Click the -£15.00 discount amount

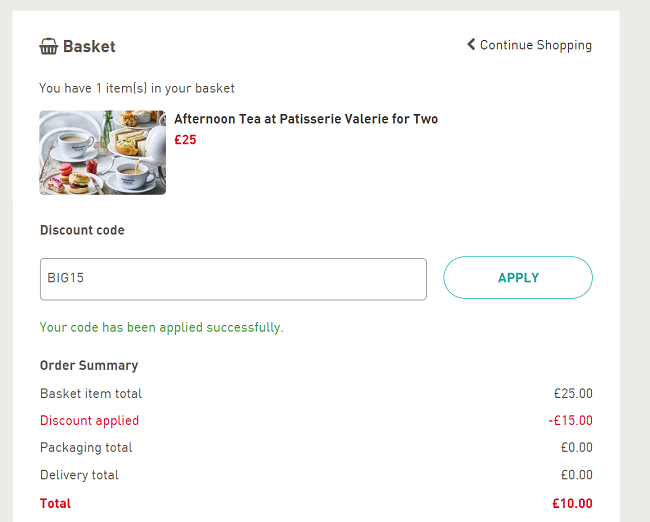pyautogui.click(x=570, y=420)
